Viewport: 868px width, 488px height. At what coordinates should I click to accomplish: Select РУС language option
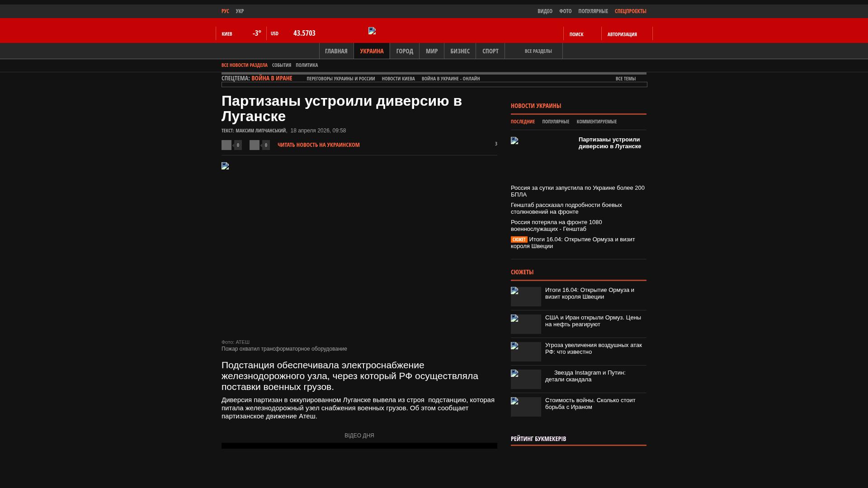(225, 11)
